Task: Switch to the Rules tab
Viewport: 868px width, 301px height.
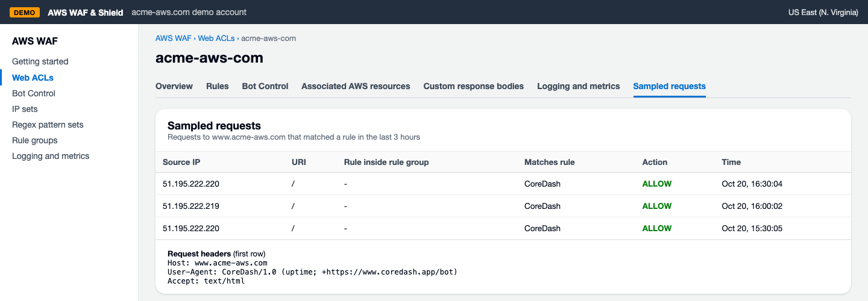Action: tap(218, 86)
